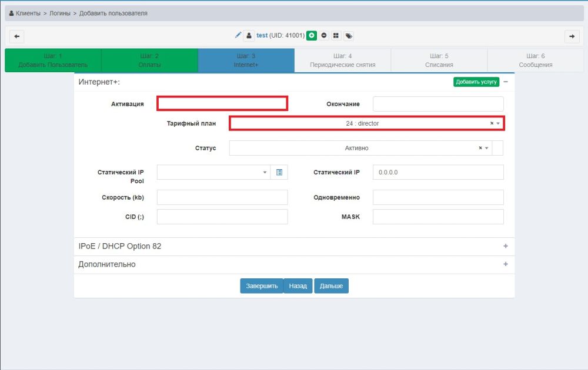
Task: Expand the IPoE / DHCP Option 82 section
Action: 506,246
